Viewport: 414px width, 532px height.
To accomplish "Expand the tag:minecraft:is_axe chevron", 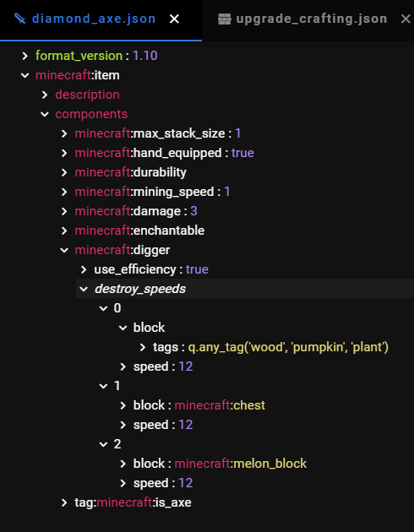I will tap(64, 502).
